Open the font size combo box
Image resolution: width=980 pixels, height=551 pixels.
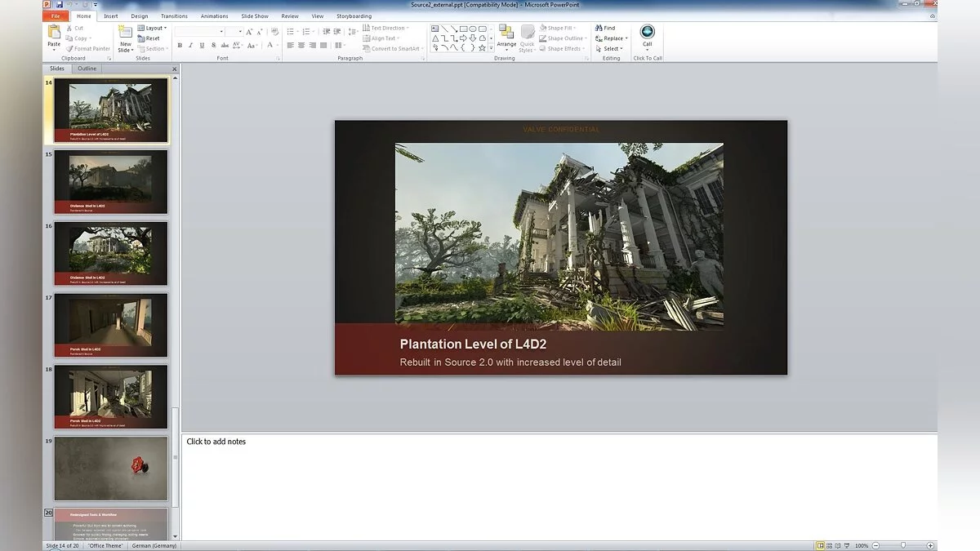tap(234, 32)
